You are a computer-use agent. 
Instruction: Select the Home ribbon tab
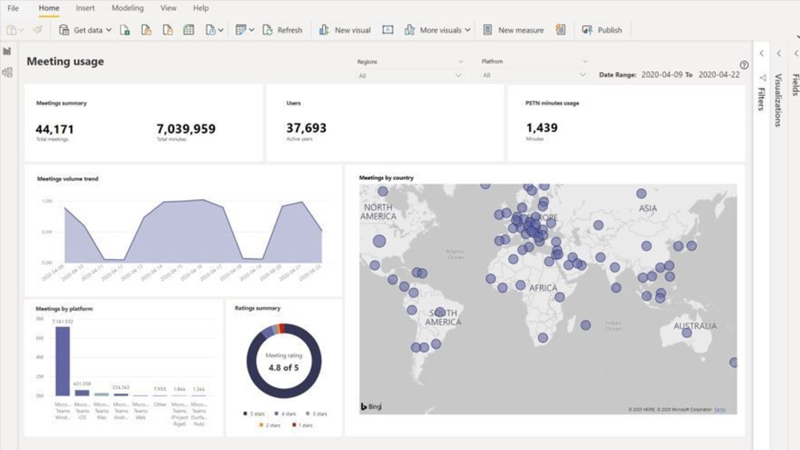click(49, 8)
